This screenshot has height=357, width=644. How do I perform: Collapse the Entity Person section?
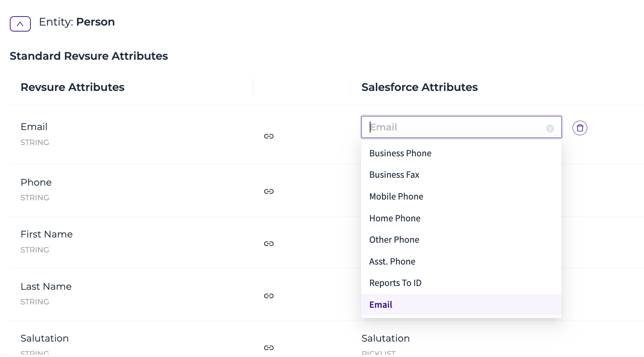[x=20, y=24]
